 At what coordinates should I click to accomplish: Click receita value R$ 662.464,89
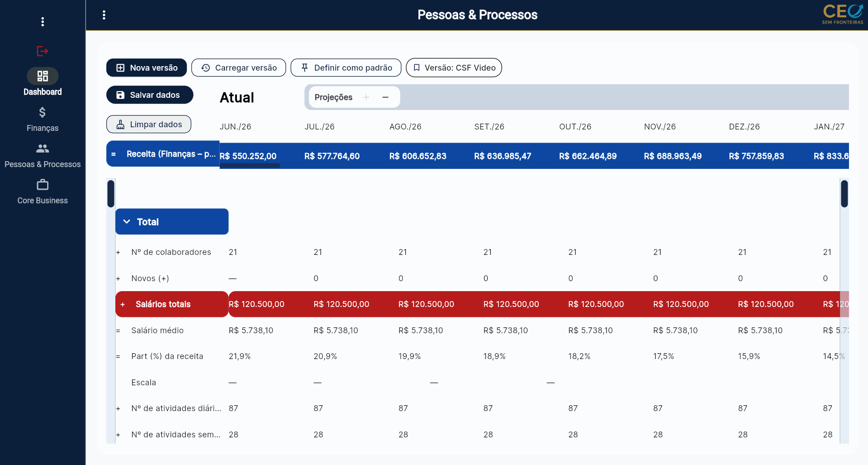click(588, 156)
